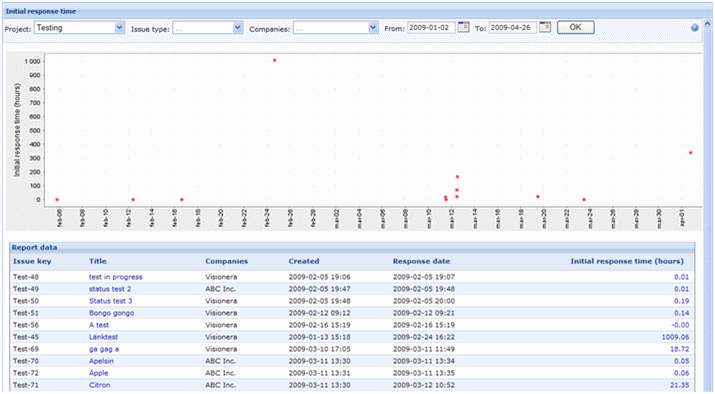
Task: Sort by the Companies column header
Action: pos(226,261)
